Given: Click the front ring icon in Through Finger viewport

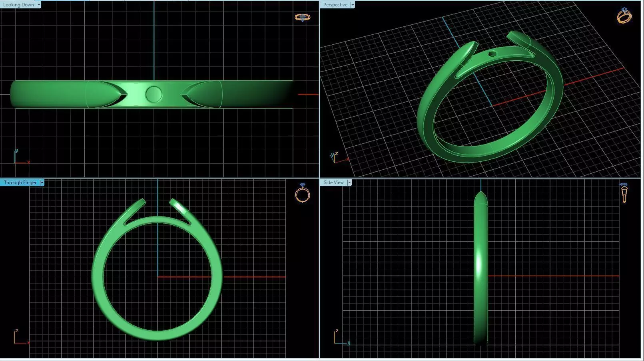Looking at the screenshot, I should pyautogui.click(x=303, y=193).
